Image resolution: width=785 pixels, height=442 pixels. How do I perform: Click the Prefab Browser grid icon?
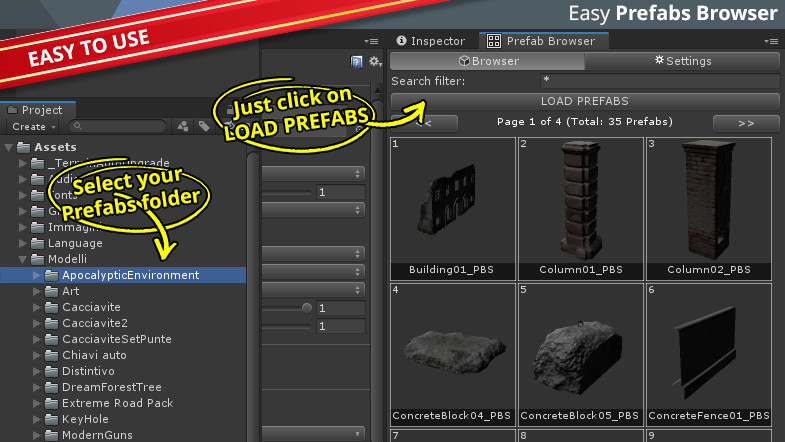coord(494,41)
